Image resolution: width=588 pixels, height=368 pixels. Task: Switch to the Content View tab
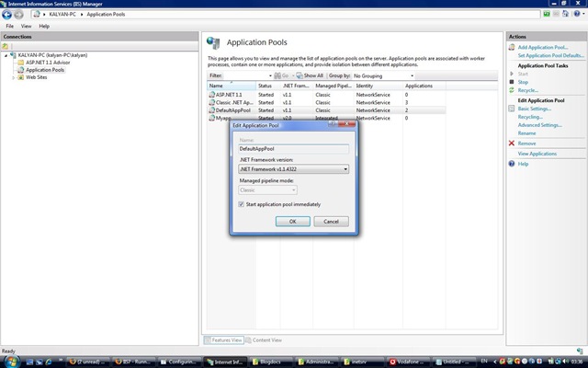[264, 340]
